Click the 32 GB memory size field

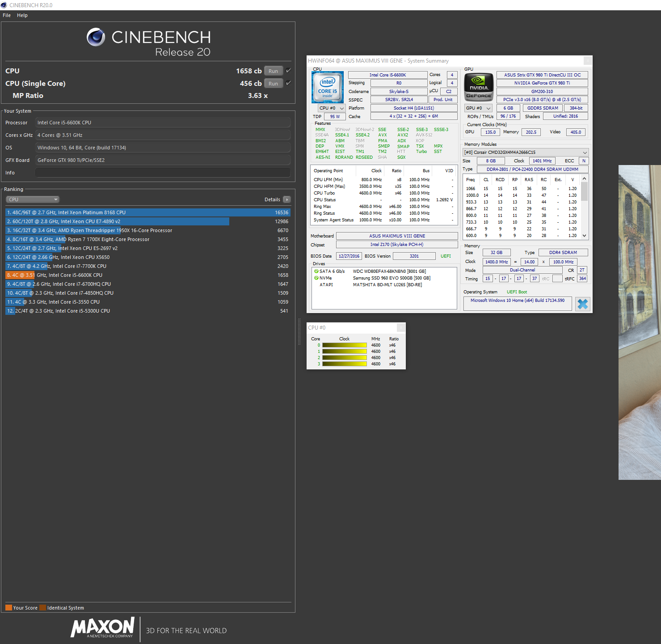pos(497,253)
